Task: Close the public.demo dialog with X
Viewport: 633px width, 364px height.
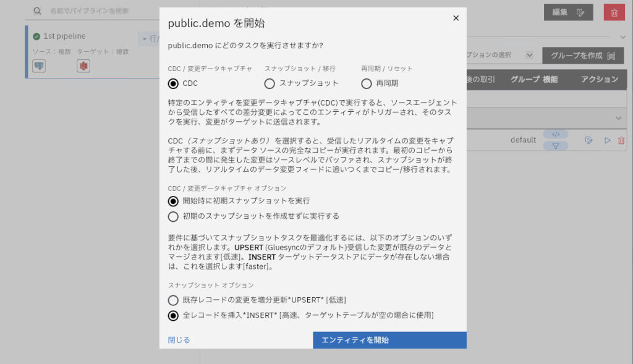Action: pos(456,18)
